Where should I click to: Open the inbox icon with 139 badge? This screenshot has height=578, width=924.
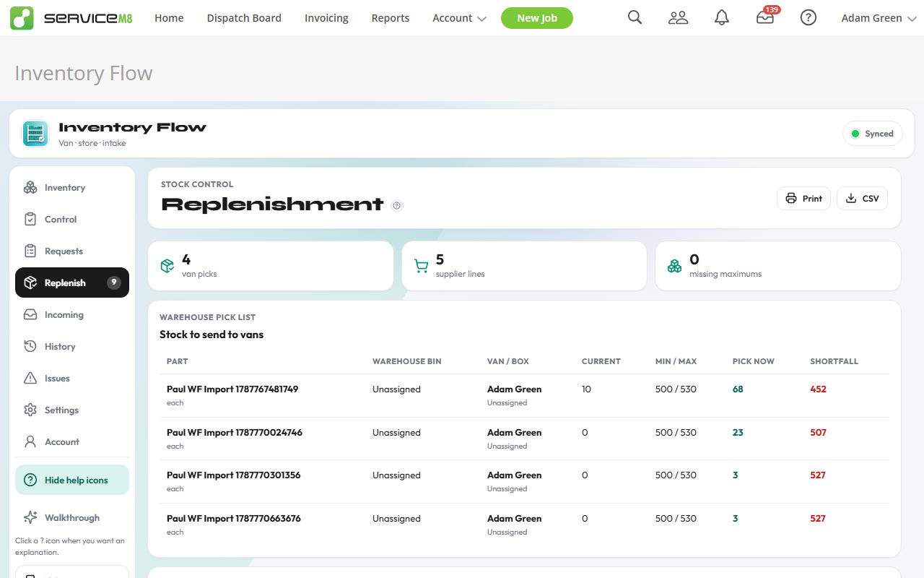tap(765, 18)
